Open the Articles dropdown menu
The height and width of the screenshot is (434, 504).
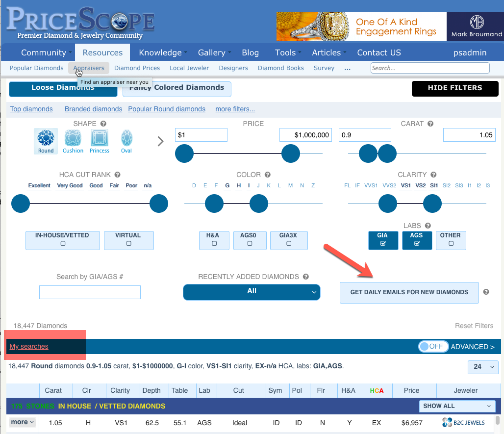(329, 52)
